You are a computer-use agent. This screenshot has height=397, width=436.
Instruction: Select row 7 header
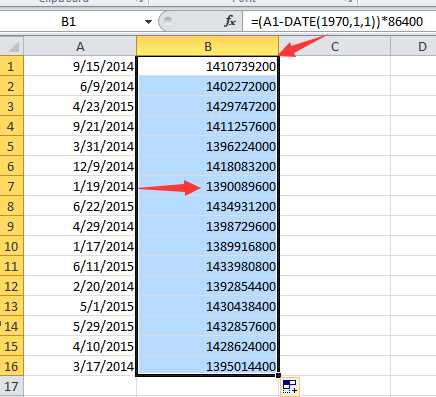[x=12, y=186]
